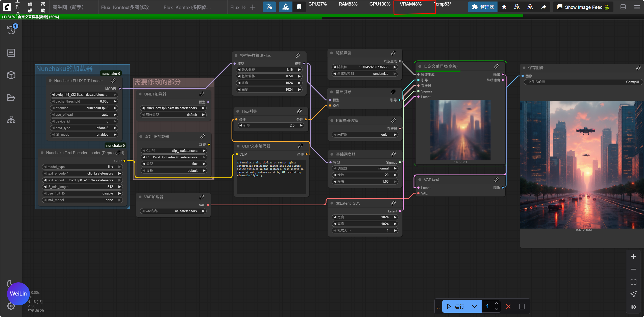Screen dimensions: 644x317
Task: Click the star favorites icon
Action: coord(504,7)
